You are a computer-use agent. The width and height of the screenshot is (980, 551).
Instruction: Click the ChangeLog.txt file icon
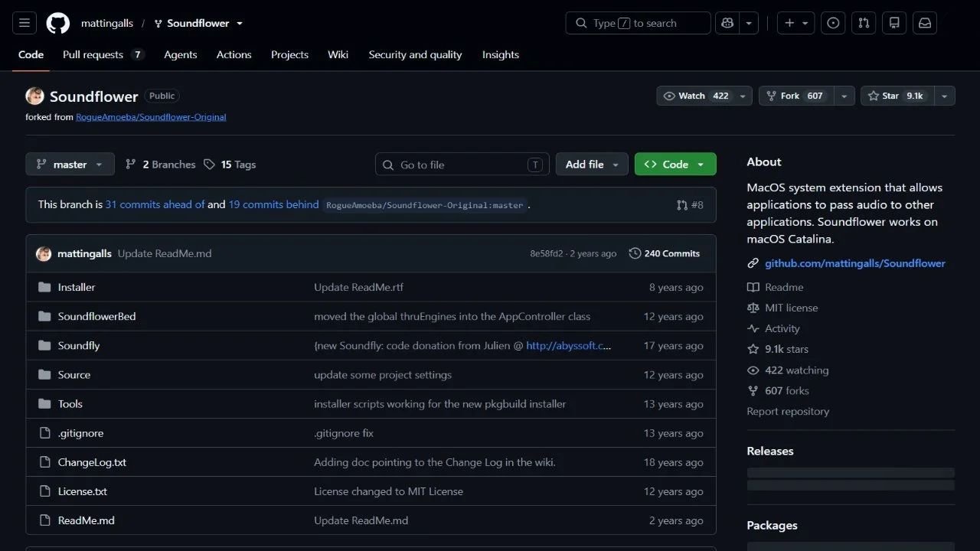click(x=44, y=462)
